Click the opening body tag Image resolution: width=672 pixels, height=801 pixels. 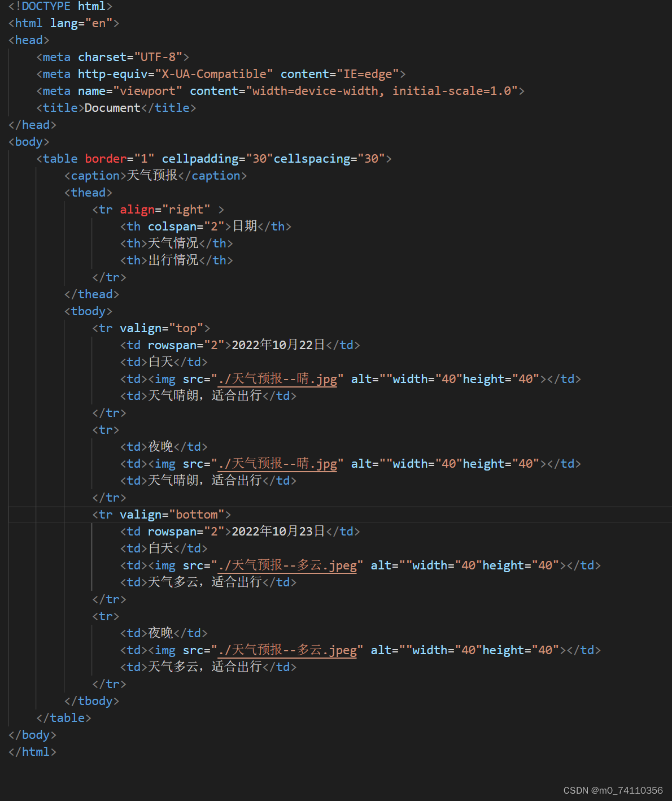[x=29, y=142]
